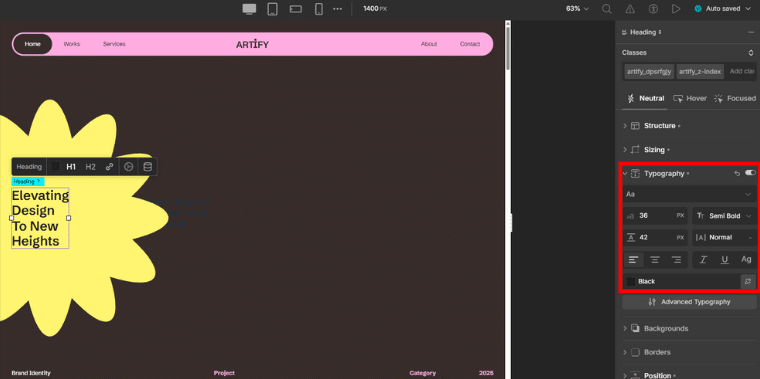The height and width of the screenshot is (379, 760).
Task: Click the Heading label in floating toolbar
Action: 29,167
